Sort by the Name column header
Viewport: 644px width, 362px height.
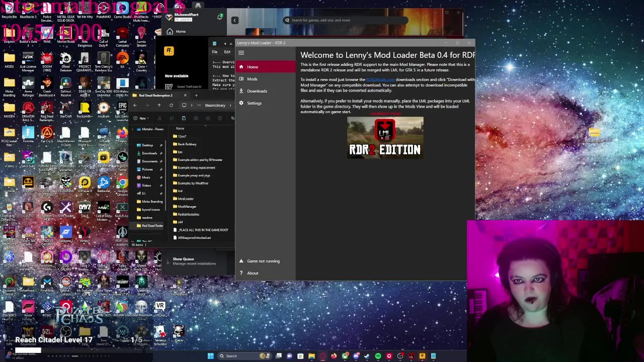(x=180, y=128)
